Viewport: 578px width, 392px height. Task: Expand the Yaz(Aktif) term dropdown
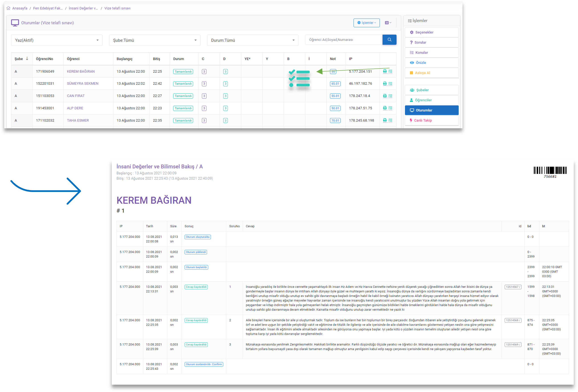[x=57, y=40]
